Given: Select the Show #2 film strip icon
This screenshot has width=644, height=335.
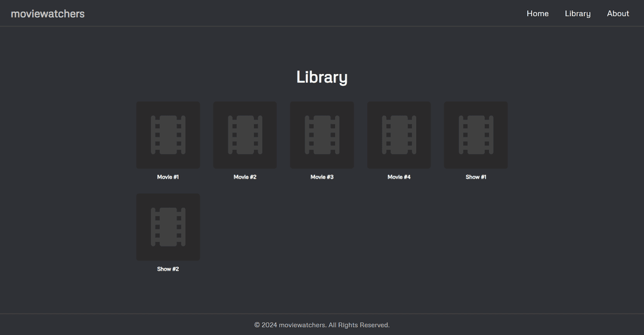Looking at the screenshot, I should click(x=168, y=227).
